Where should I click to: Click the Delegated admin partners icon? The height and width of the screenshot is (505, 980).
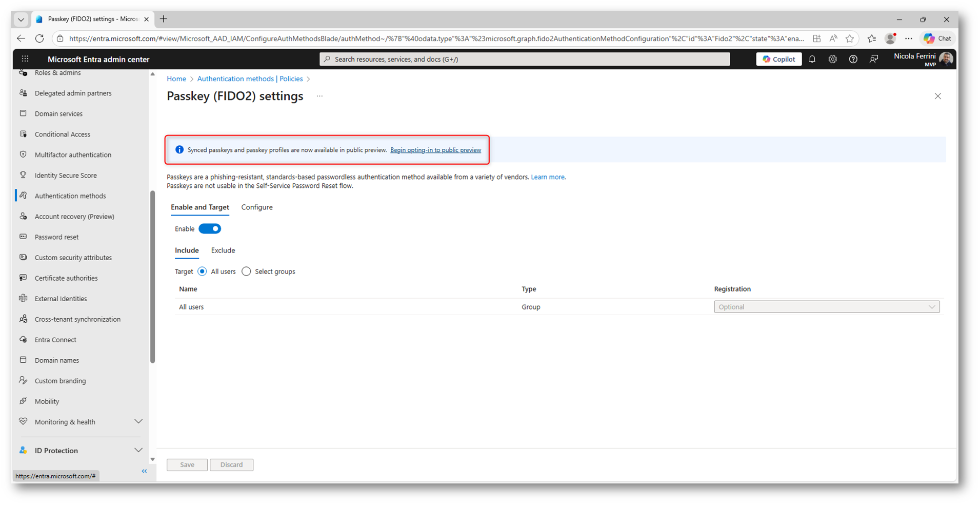[23, 93]
